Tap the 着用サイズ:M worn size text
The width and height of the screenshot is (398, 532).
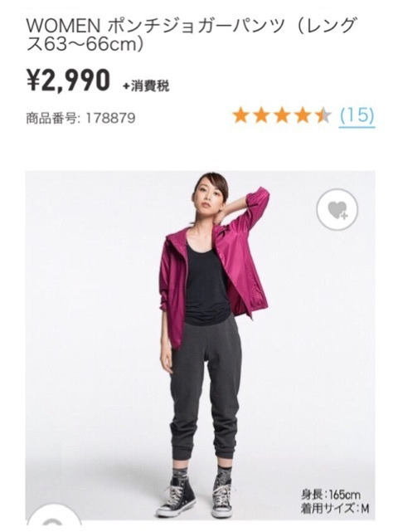[x=334, y=509]
